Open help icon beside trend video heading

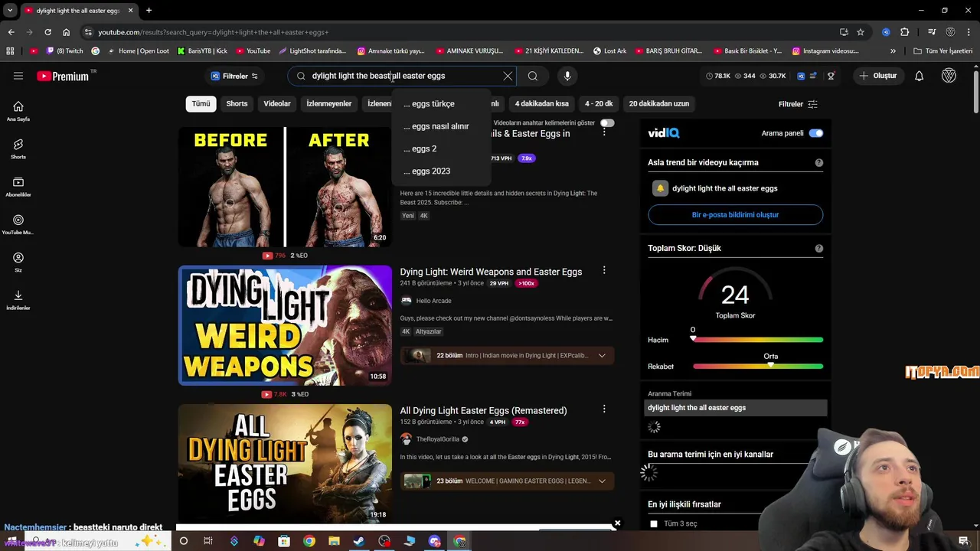[819, 163]
